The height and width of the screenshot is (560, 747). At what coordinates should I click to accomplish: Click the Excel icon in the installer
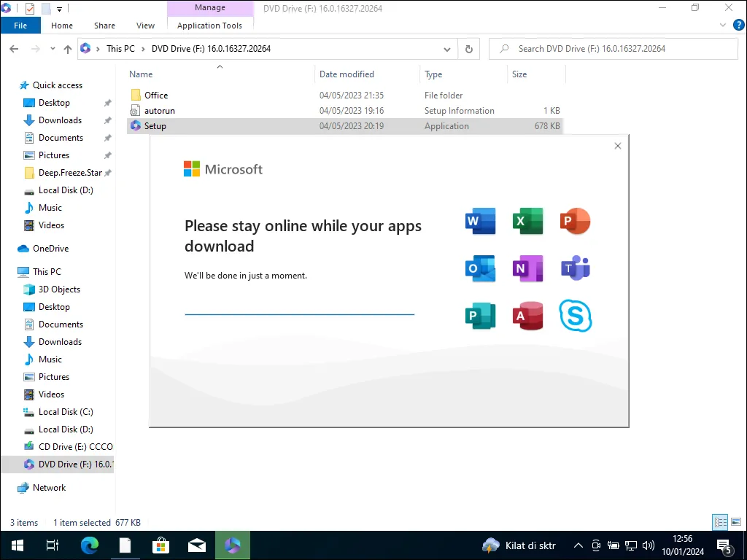pyautogui.click(x=527, y=220)
